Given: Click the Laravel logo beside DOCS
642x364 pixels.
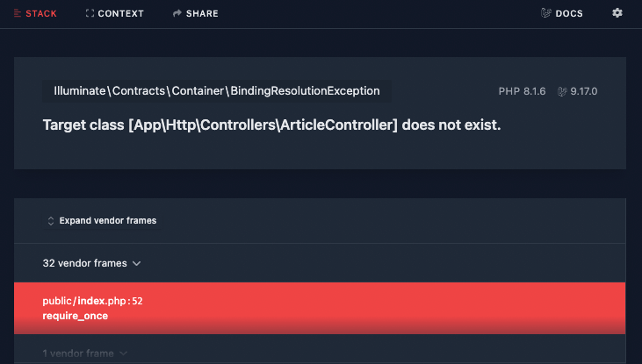Looking at the screenshot, I should click(x=545, y=13).
